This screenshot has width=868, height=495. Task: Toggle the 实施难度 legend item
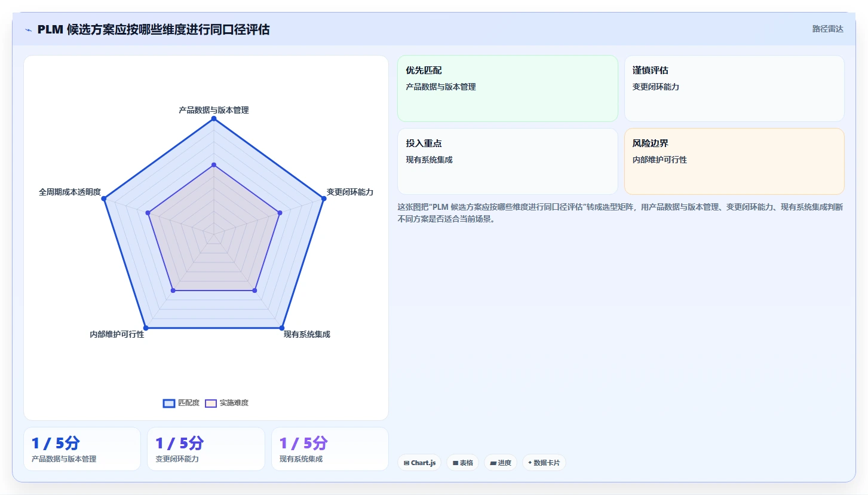tap(226, 403)
